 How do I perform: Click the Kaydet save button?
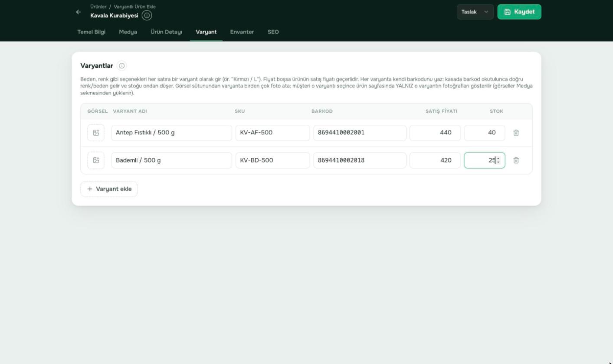tap(519, 12)
